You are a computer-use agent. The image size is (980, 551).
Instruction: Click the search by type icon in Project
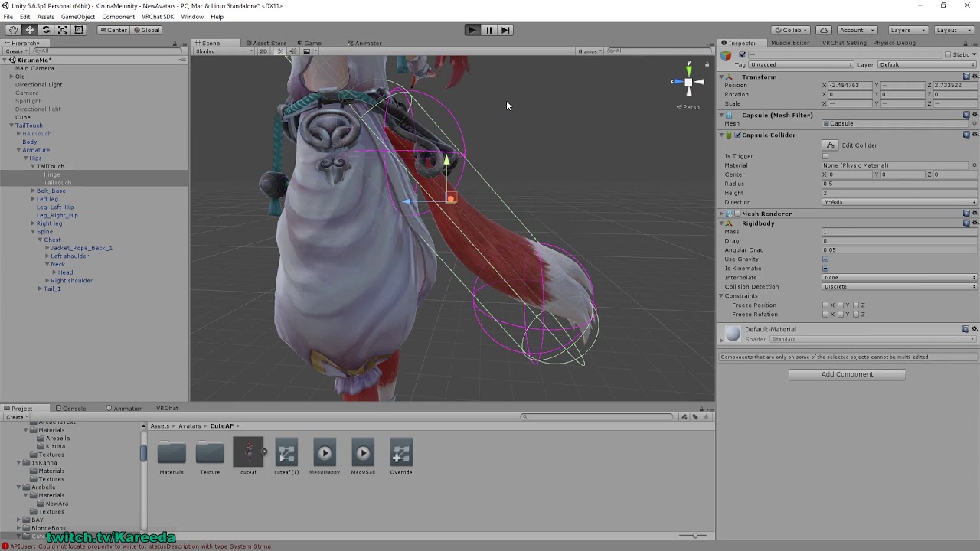[686, 417]
